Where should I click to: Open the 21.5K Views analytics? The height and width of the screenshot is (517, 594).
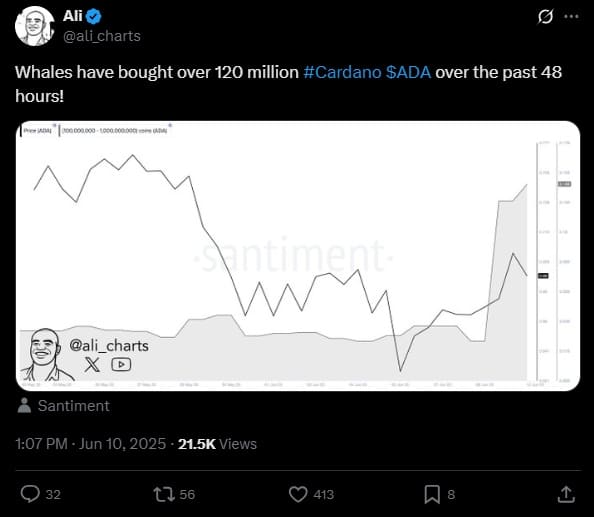[x=217, y=444]
